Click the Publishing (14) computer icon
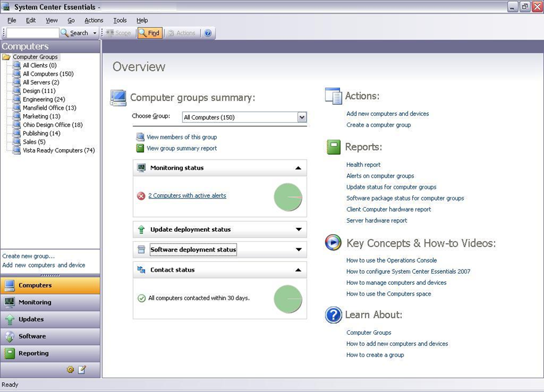This screenshot has width=544, height=392. (17, 133)
